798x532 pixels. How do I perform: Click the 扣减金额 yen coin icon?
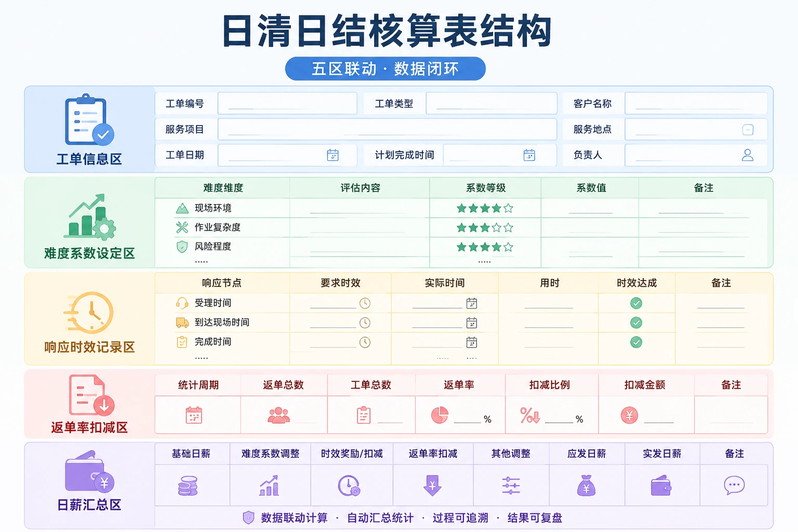point(629,415)
